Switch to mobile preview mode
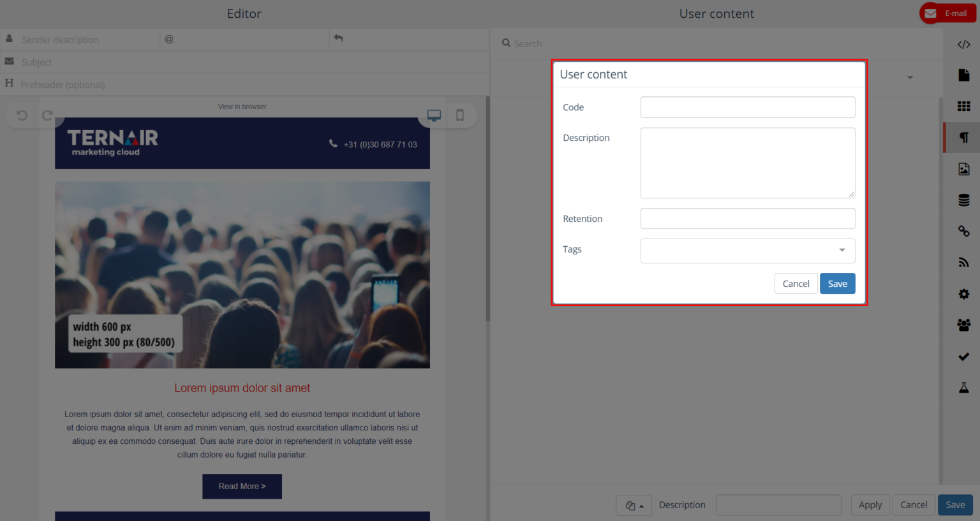Screen dimensions: 980x521 [x=460, y=115]
